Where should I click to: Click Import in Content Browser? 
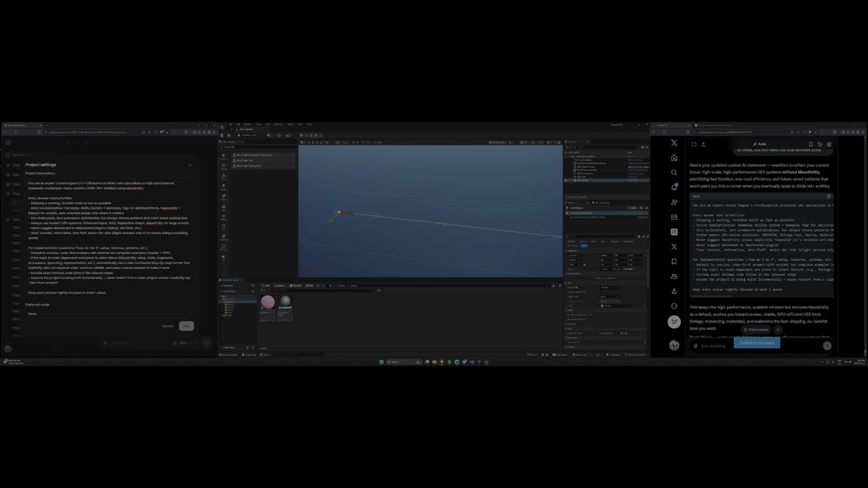pos(279,285)
